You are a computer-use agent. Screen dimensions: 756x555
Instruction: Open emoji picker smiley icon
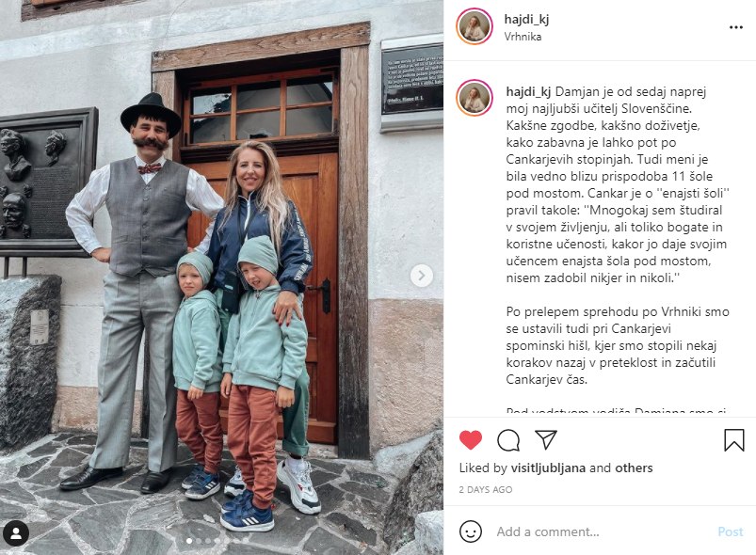[x=471, y=531]
